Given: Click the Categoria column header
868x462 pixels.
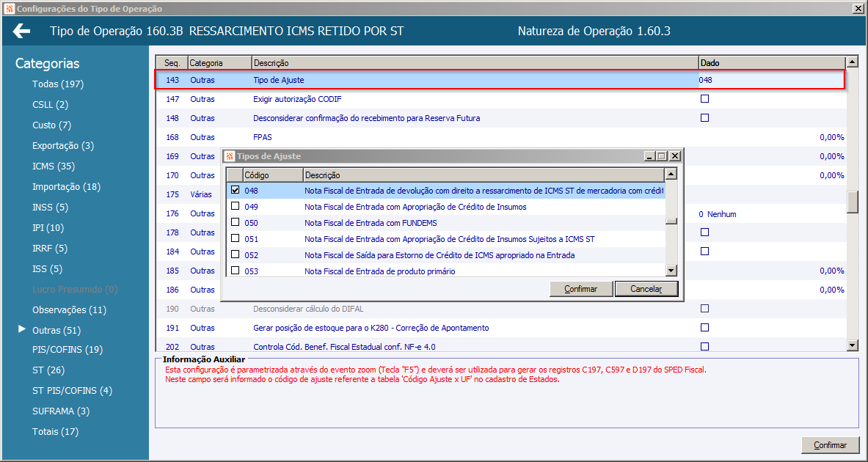Looking at the screenshot, I should [220, 63].
